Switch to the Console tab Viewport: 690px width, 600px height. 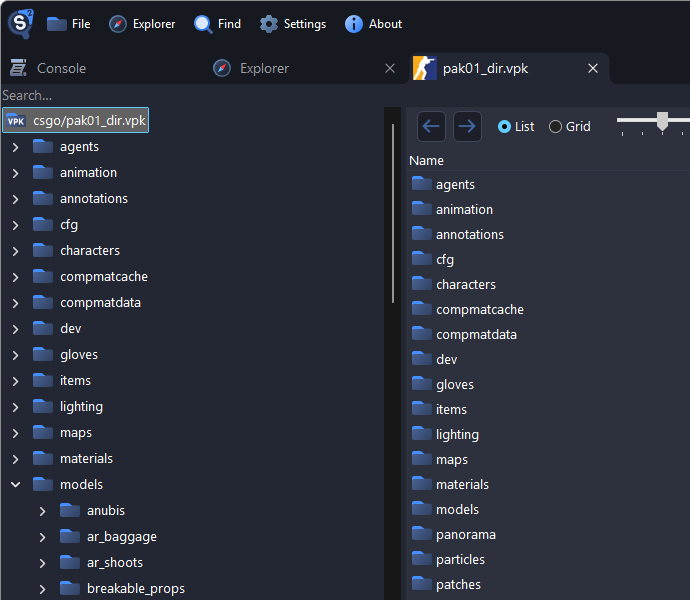coord(48,68)
